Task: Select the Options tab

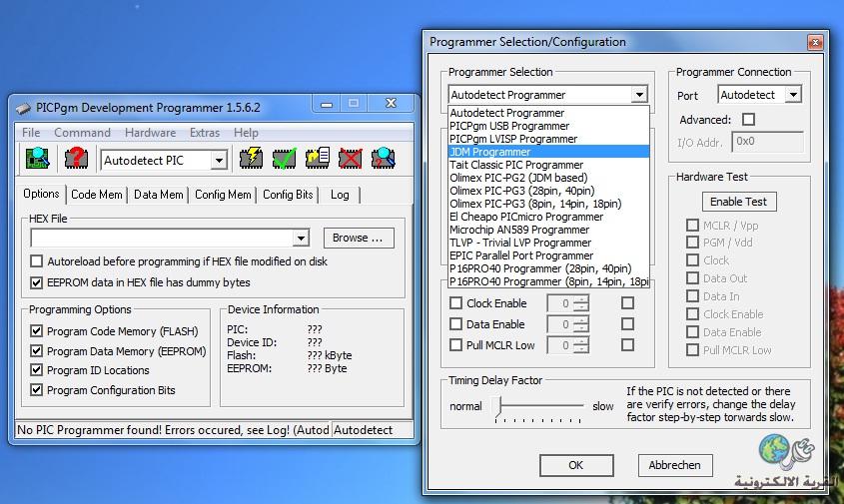Action: 41,194
